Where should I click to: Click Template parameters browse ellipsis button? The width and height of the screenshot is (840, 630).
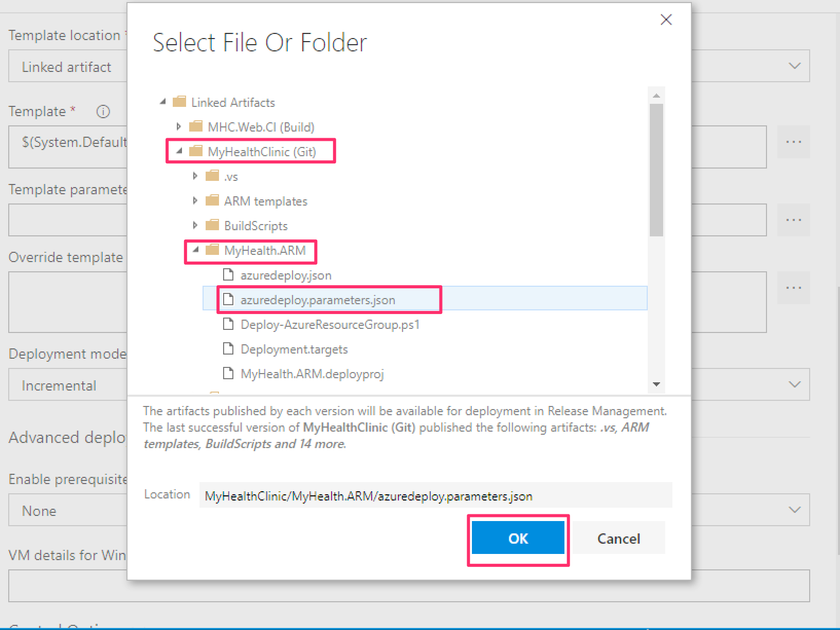[x=793, y=220]
